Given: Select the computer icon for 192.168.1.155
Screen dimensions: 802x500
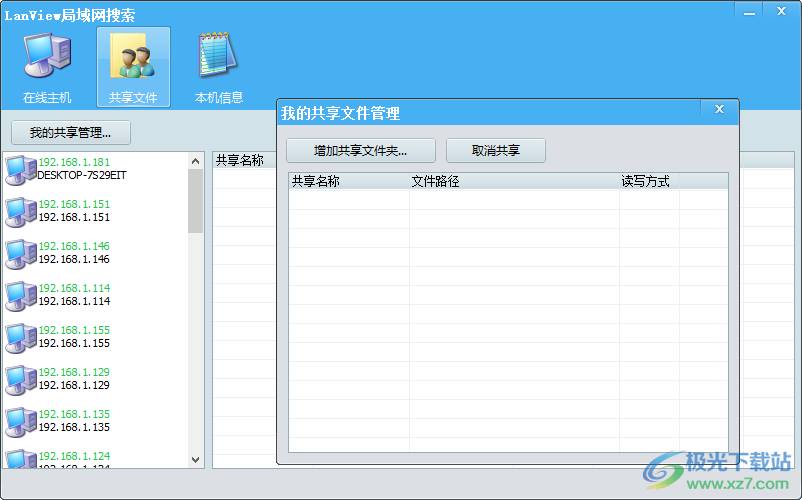Looking at the screenshot, I should [20, 337].
